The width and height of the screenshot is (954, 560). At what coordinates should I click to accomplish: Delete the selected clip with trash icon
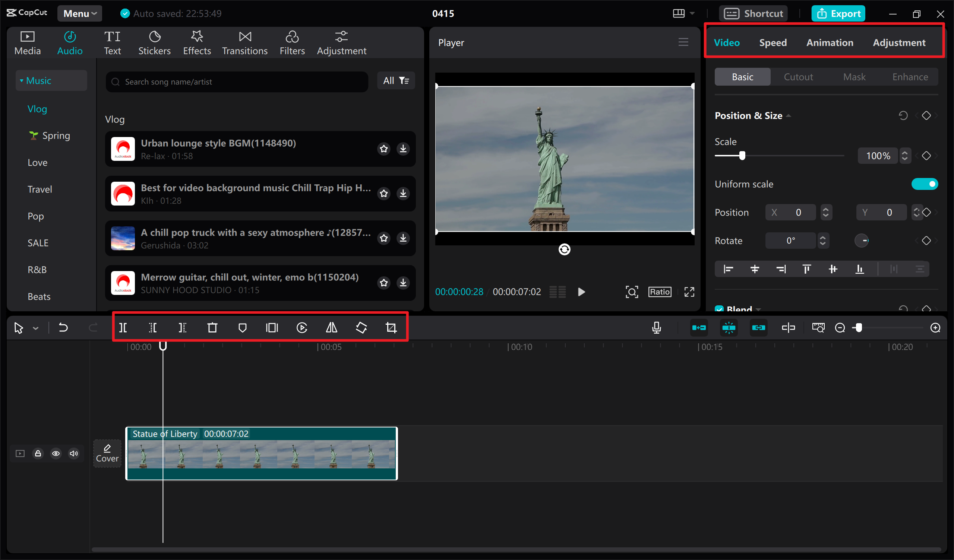pos(212,328)
